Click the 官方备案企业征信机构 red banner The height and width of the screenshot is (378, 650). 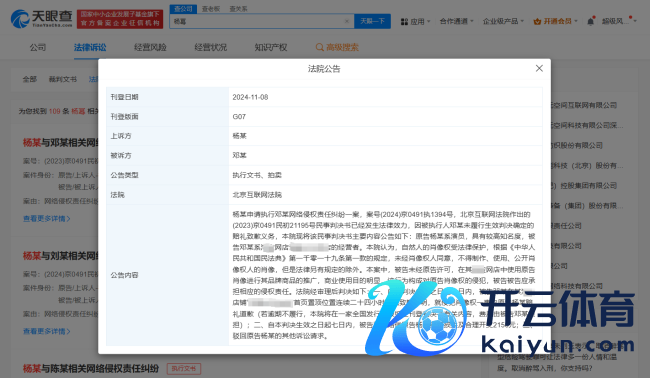120,19
